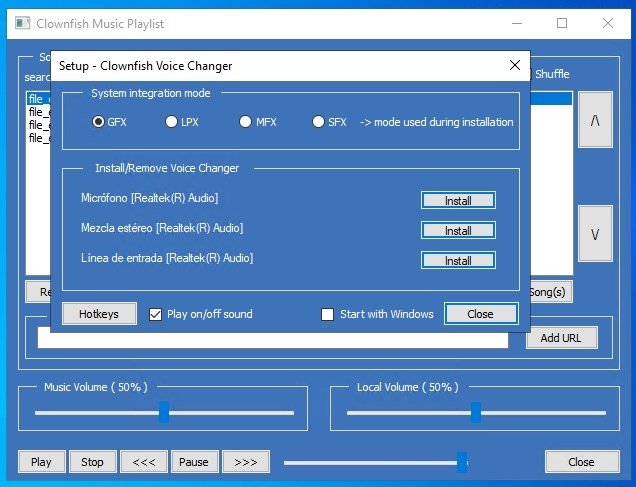This screenshot has width=636, height=487.
Task: Click the Song(s) button in playlist window
Action: pos(552,292)
